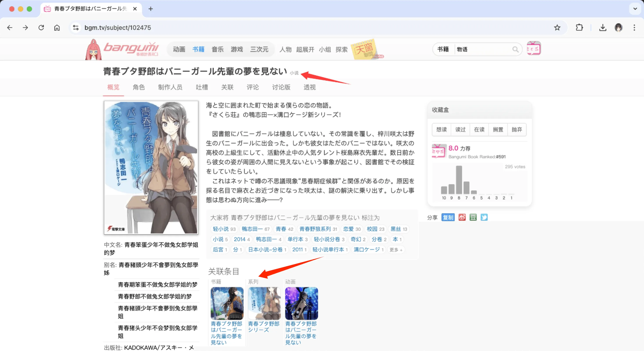Switch to the 讨论版 tab
Viewport: 644px width, 351px height.
[281, 87]
